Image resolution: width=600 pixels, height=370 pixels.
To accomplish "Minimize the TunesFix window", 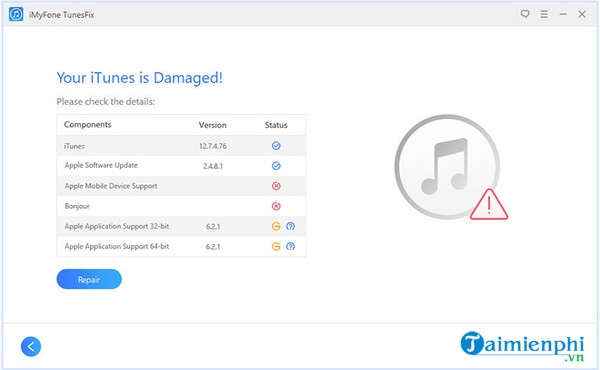I will coord(563,15).
